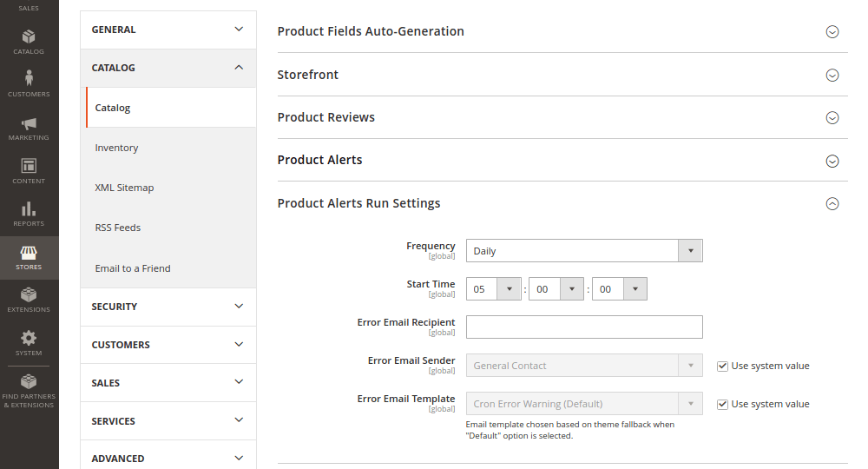868x469 pixels.
Task: Expand the General config tab
Action: pyautogui.click(x=168, y=30)
